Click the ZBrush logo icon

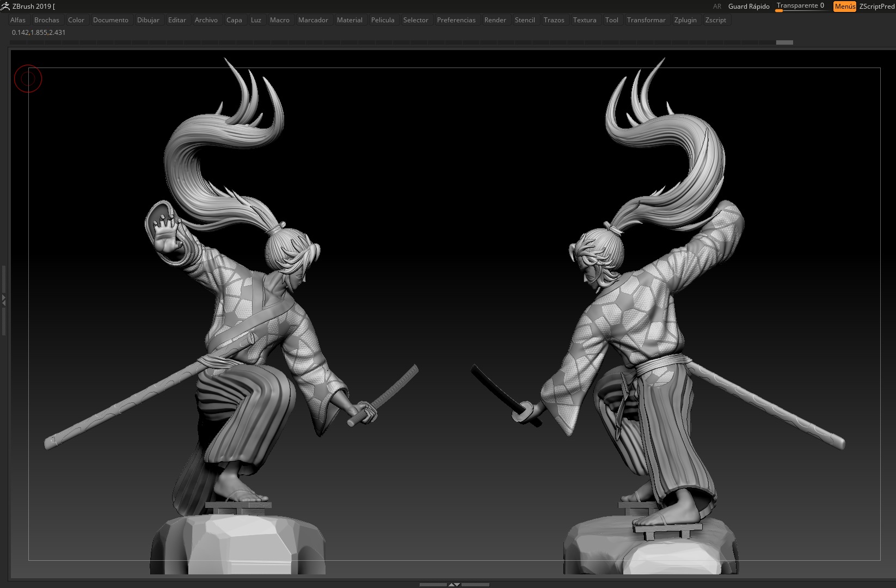click(x=5, y=6)
